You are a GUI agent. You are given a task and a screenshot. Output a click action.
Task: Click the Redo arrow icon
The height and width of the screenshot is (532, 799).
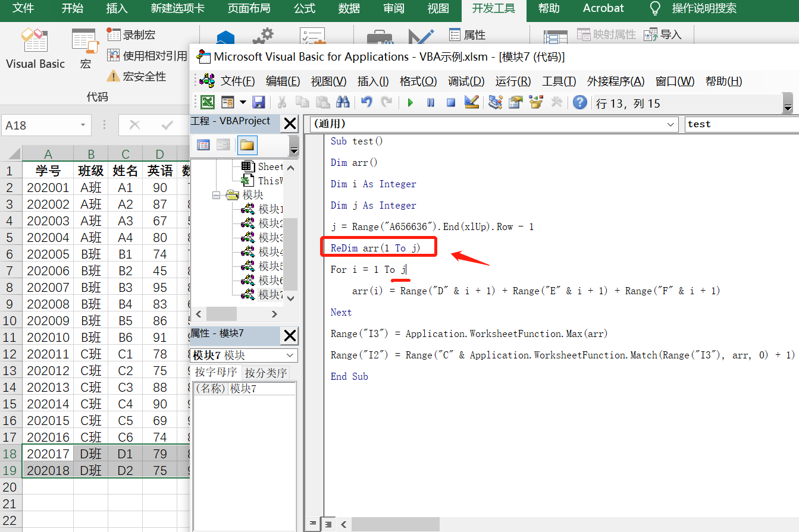pyautogui.click(x=387, y=102)
